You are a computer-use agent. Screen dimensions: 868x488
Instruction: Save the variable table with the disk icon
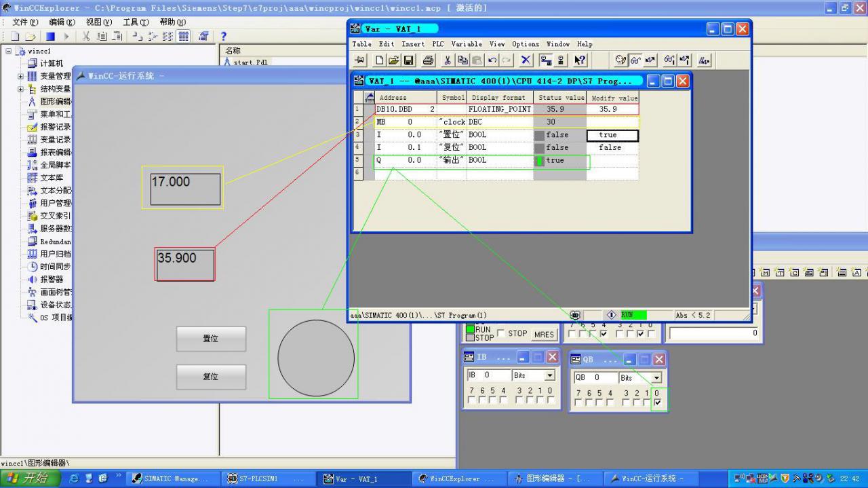click(x=409, y=60)
